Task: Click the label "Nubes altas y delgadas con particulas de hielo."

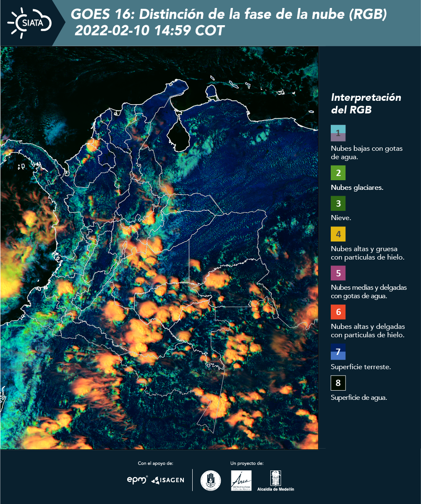Action: 368,331
